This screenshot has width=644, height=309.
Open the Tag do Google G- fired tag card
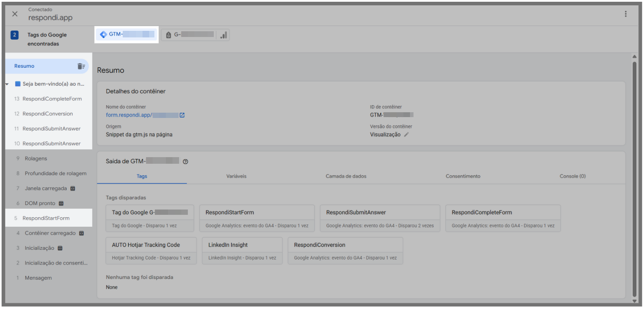[150, 218]
